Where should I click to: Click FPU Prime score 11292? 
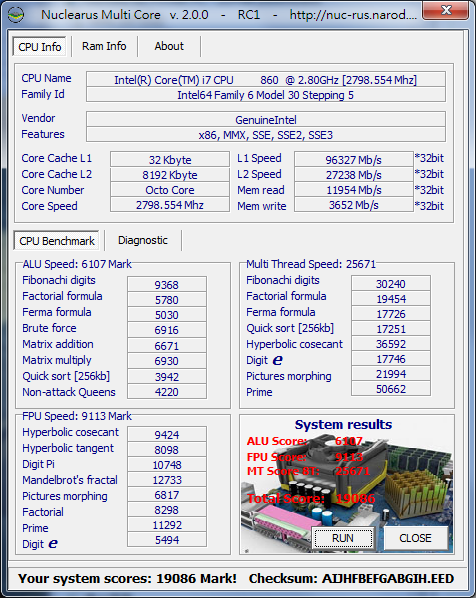pos(167,525)
